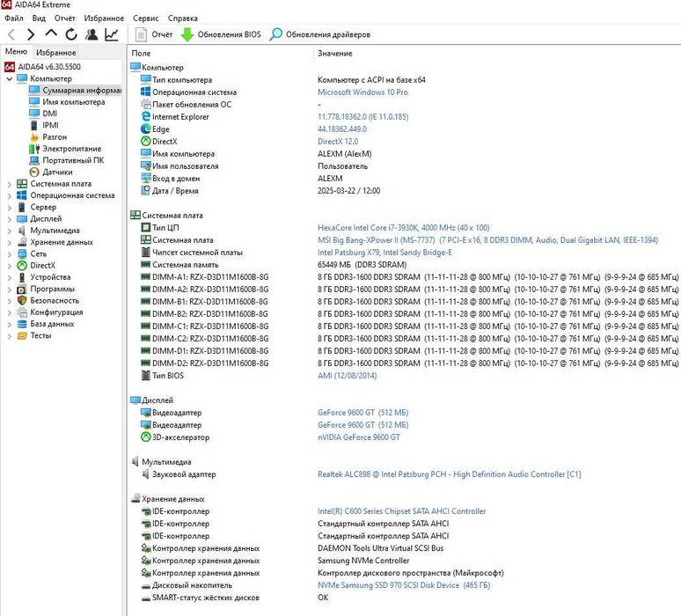The height and width of the screenshot is (616, 681).
Task: Open the HexaCore Intel Core i7-3930K link
Action: point(404,228)
